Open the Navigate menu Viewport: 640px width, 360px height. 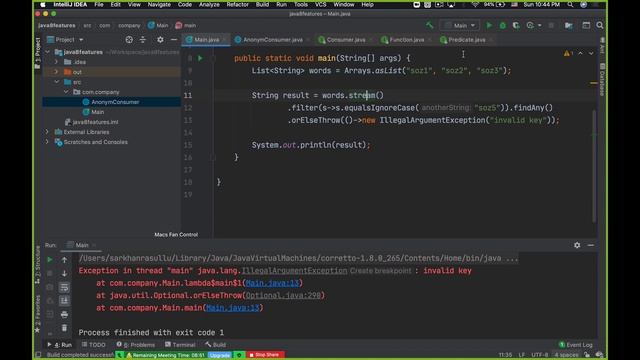pos(159,4)
